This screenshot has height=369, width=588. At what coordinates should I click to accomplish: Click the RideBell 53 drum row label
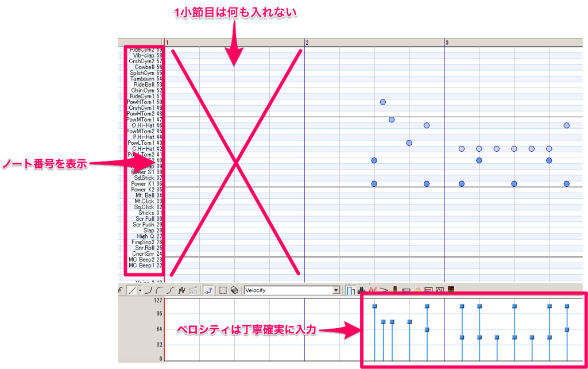pos(148,84)
